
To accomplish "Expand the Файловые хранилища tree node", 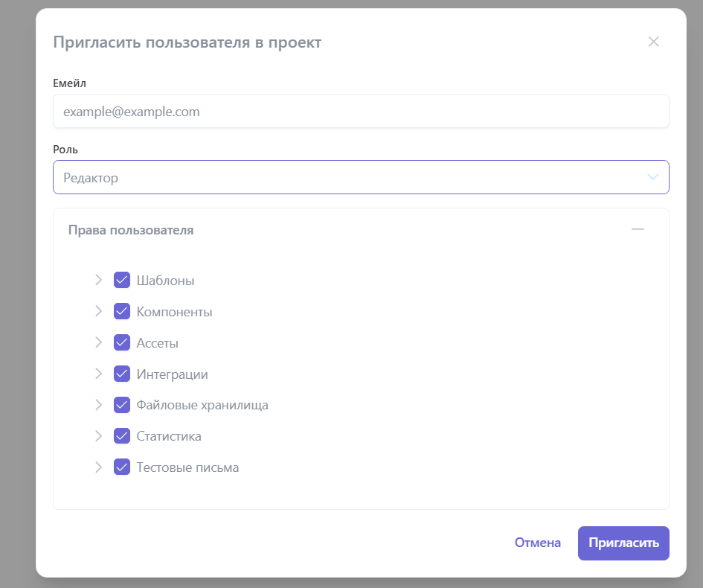I will tap(99, 405).
